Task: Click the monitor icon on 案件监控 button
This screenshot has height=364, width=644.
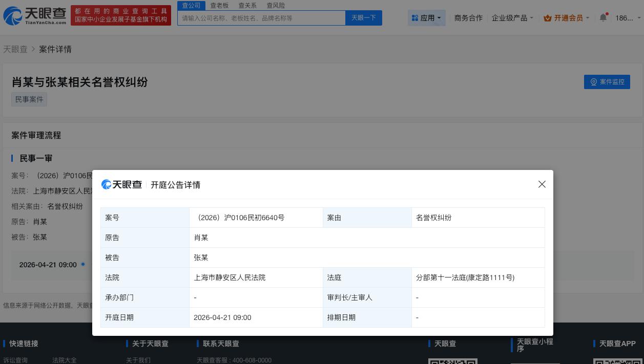Action: pos(594,82)
